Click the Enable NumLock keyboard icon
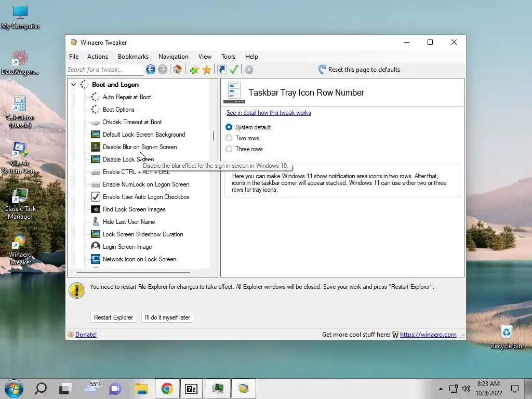The width and height of the screenshot is (532, 399). click(x=96, y=184)
